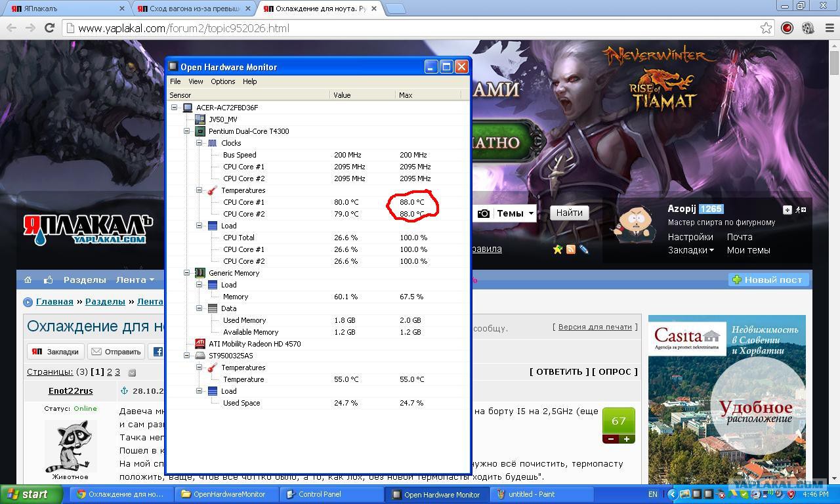Click the blue pencil icon below the search box

[x=583, y=249]
